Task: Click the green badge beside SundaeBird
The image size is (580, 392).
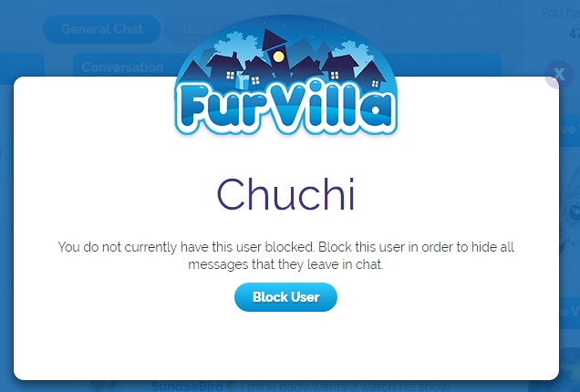Action: 231,387
